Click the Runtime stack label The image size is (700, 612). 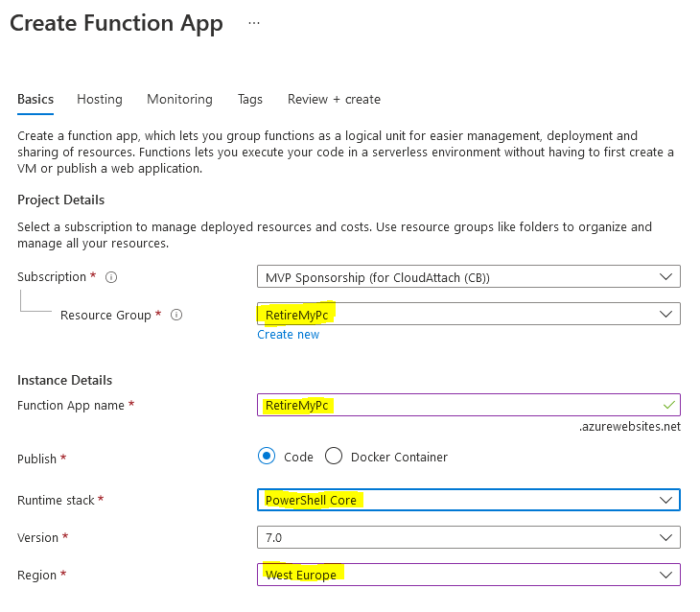56,501
